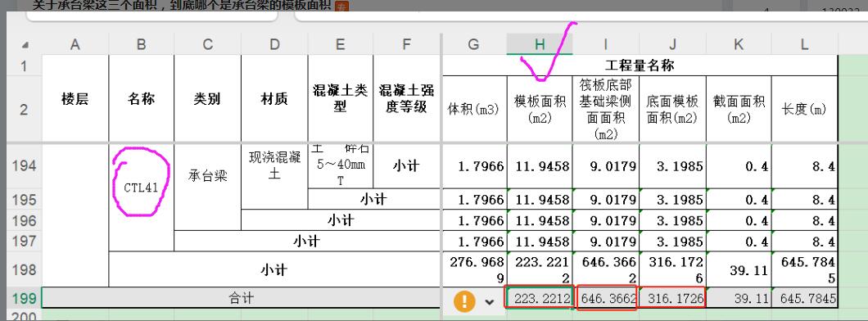
Task: Select the highlighted column H header
Action: pyautogui.click(x=540, y=44)
